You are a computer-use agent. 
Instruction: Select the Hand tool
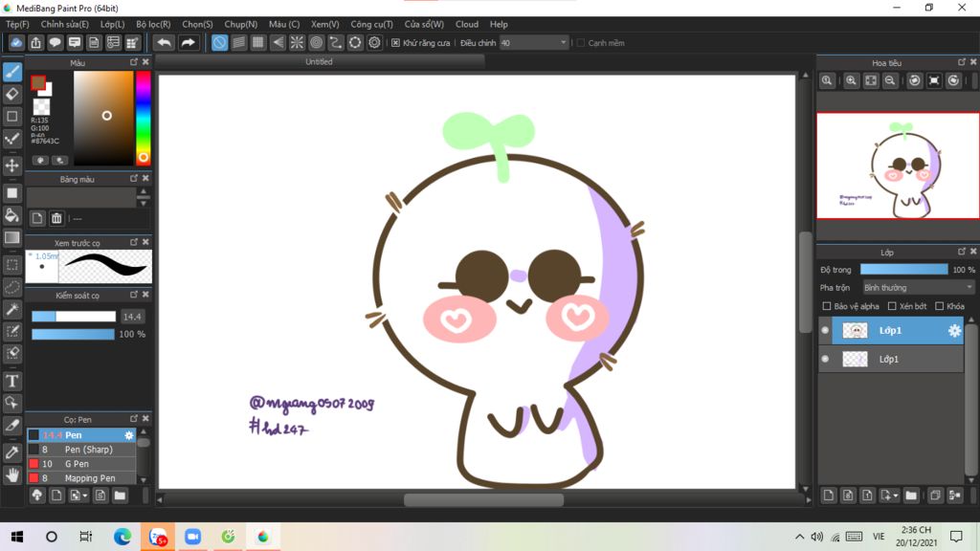click(x=12, y=475)
